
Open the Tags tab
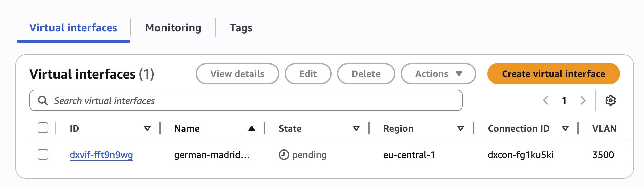(241, 28)
